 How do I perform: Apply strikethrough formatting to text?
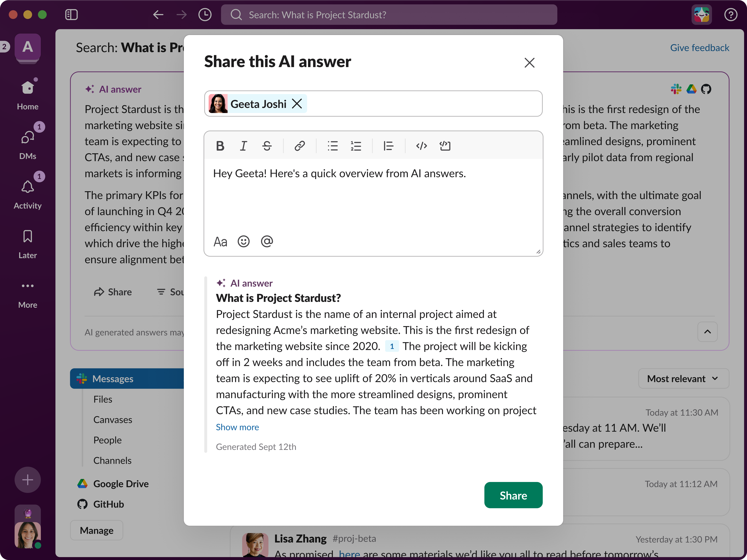click(x=267, y=146)
